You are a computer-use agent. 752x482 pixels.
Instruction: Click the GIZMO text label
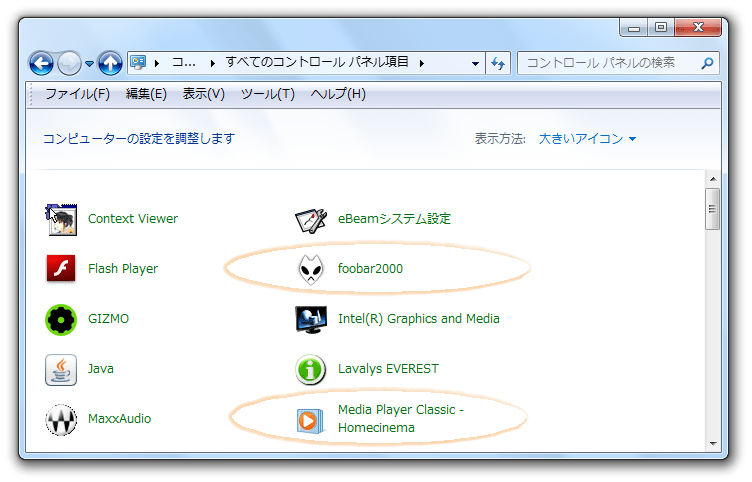108,319
